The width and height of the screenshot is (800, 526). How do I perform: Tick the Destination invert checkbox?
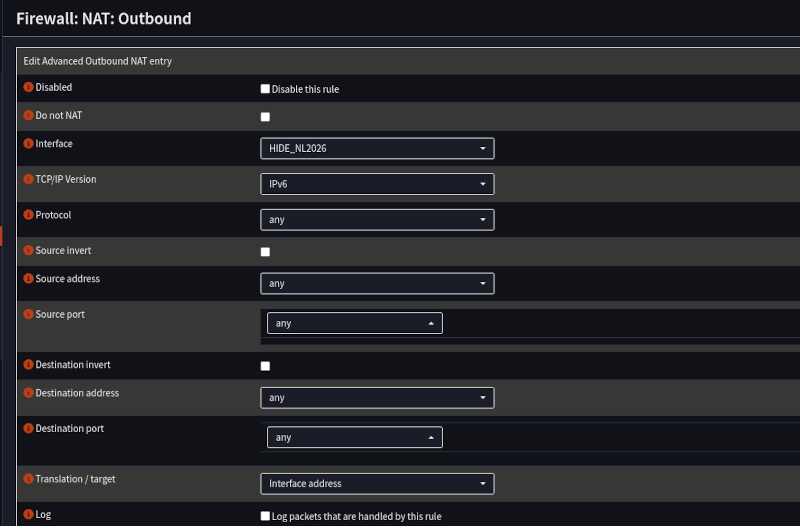(265, 366)
